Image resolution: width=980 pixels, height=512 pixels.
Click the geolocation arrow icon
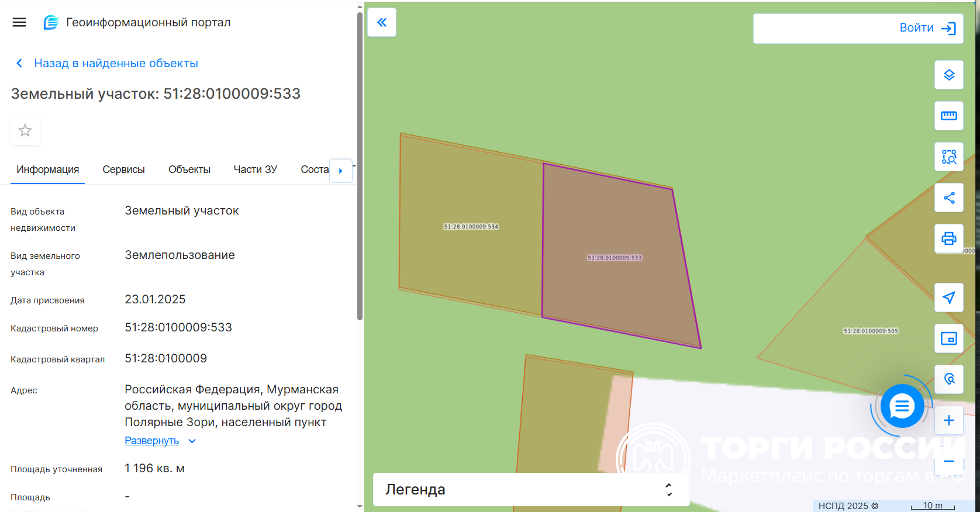click(948, 297)
